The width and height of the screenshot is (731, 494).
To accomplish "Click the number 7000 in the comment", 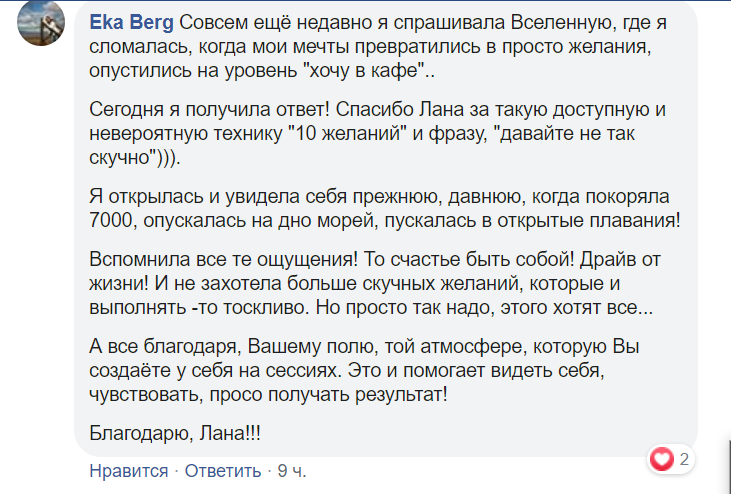I will point(111,220).
